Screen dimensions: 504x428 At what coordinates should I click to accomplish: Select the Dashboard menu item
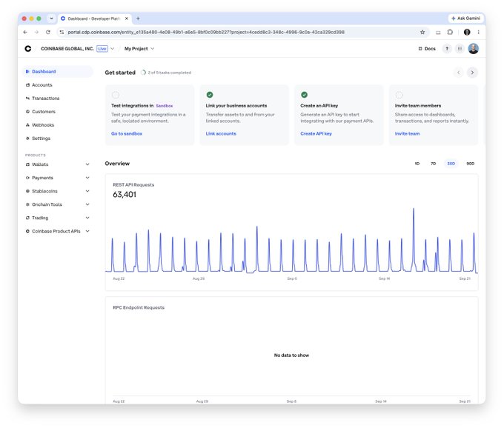[x=58, y=72]
